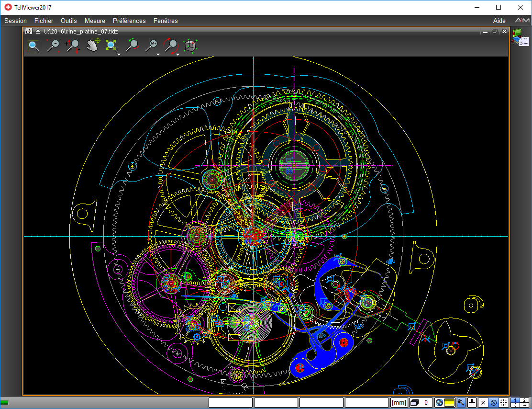The height and width of the screenshot is (409, 532).
Task: Toggle the crosshair cursor button in status bar
Action: (x=472, y=402)
